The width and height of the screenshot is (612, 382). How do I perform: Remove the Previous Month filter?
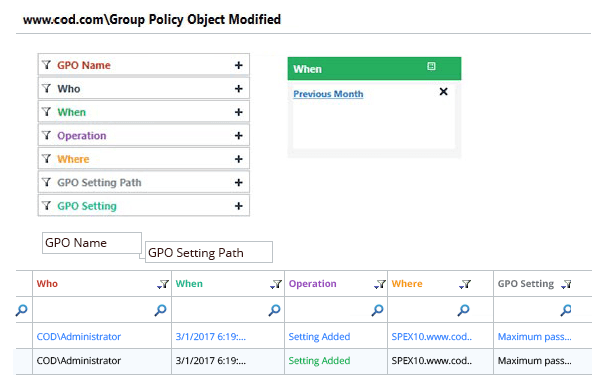click(x=443, y=92)
